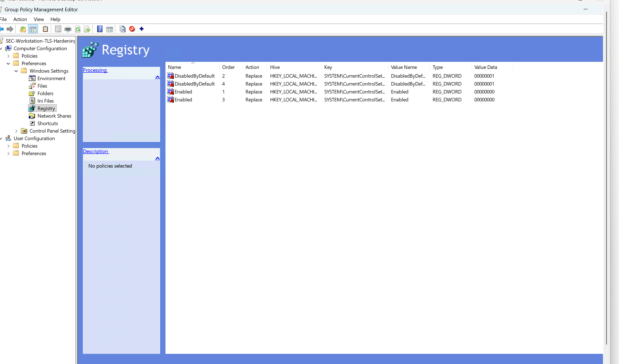Collapse Windows Settings tree node

pyautogui.click(x=16, y=71)
